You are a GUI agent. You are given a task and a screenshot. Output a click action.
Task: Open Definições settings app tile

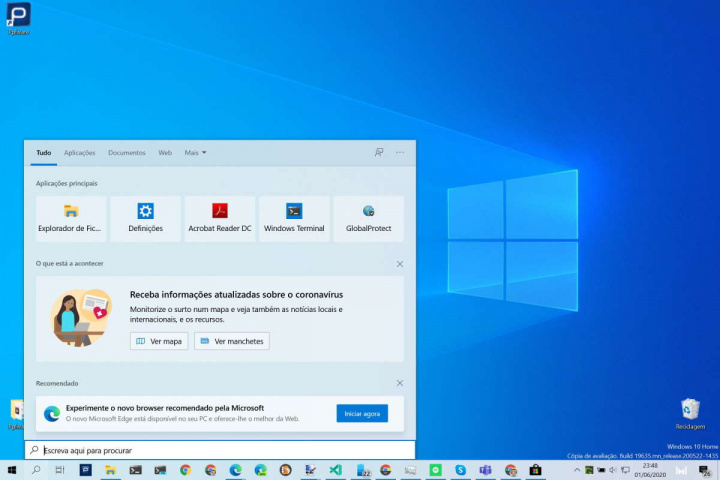145,218
